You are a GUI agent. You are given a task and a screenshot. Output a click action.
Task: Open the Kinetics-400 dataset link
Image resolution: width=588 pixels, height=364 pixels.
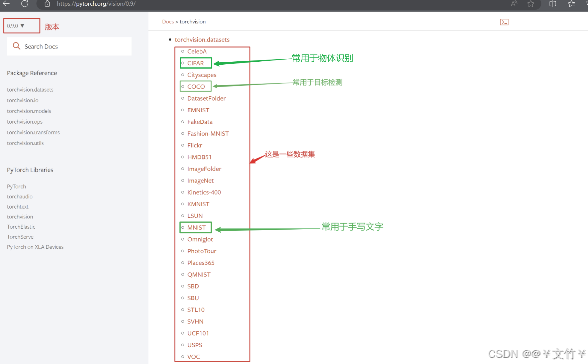tap(204, 192)
